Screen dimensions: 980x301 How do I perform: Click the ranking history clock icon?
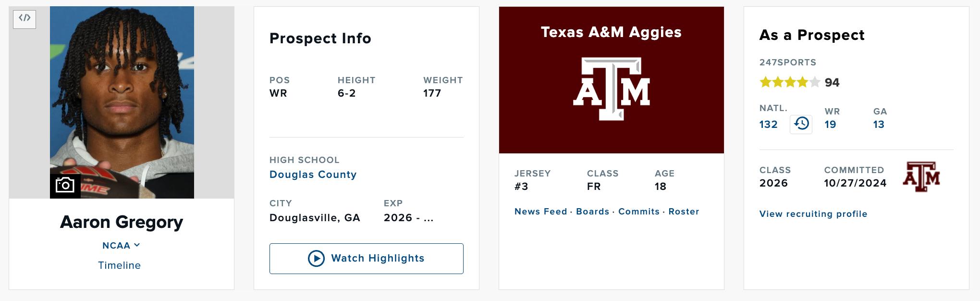(801, 124)
